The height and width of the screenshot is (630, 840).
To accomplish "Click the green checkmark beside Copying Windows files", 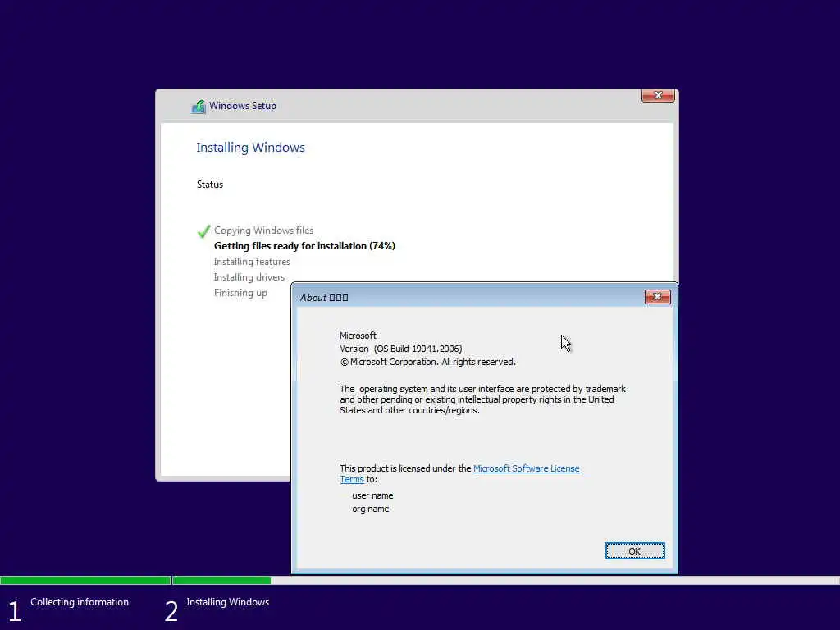I will (203, 231).
